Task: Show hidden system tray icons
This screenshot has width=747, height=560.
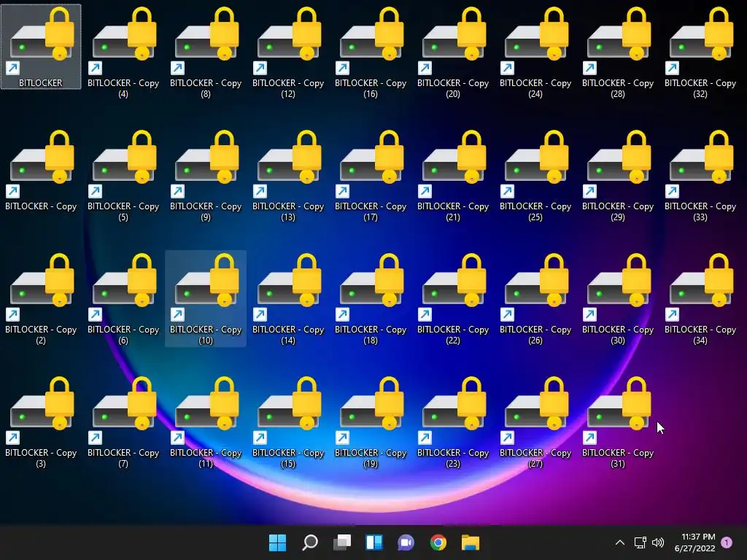Action: click(620, 542)
